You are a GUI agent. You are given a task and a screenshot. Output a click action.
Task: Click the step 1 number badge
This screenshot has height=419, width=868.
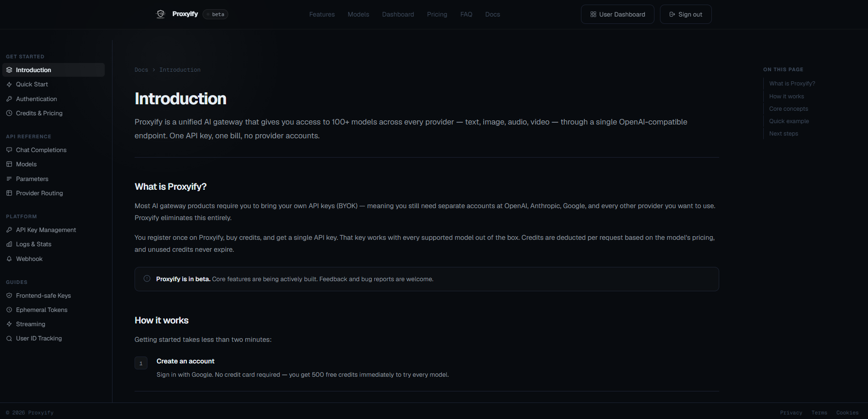click(x=141, y=363)
